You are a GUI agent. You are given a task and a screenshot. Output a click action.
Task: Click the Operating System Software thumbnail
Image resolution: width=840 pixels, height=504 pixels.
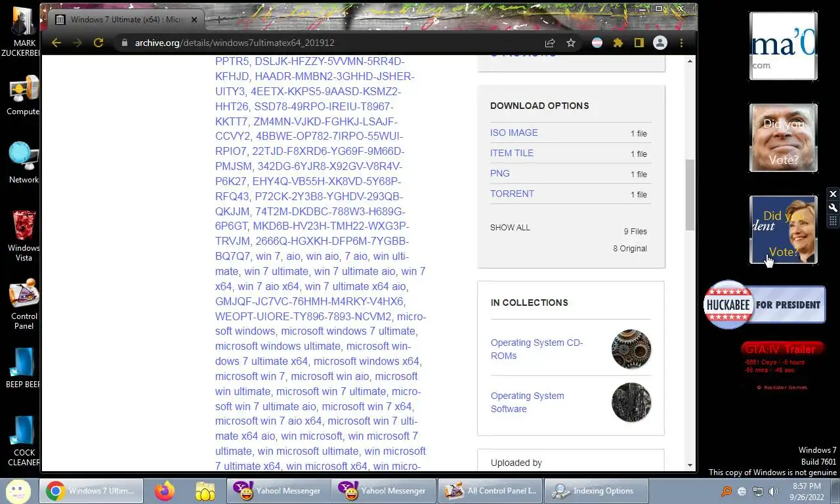[x=631, y=402]
